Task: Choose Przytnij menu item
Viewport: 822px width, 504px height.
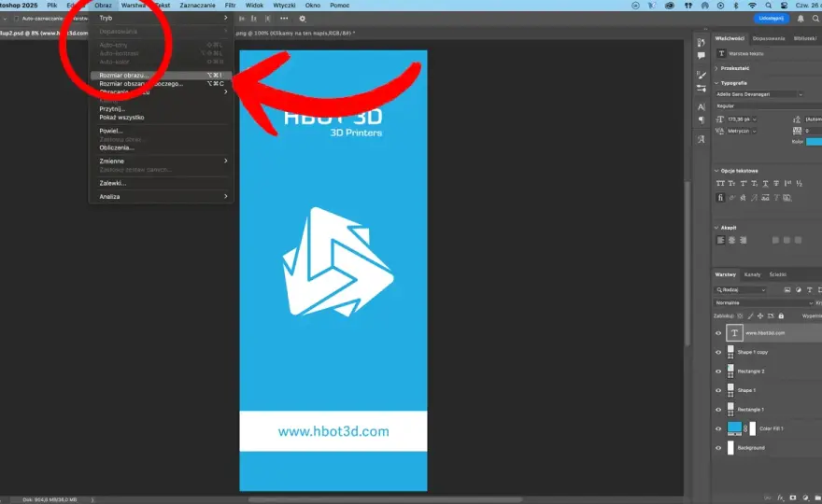Action: pyautogui.click(x=161, y=109)
